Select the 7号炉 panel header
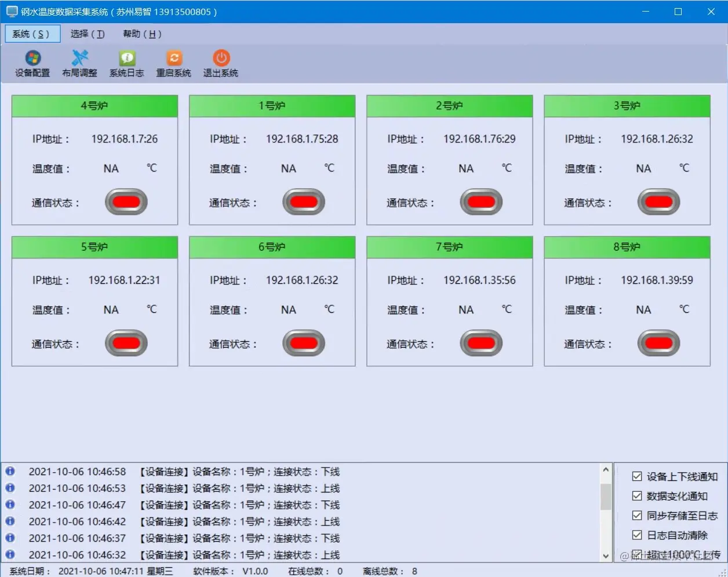 tap(449, 247)
